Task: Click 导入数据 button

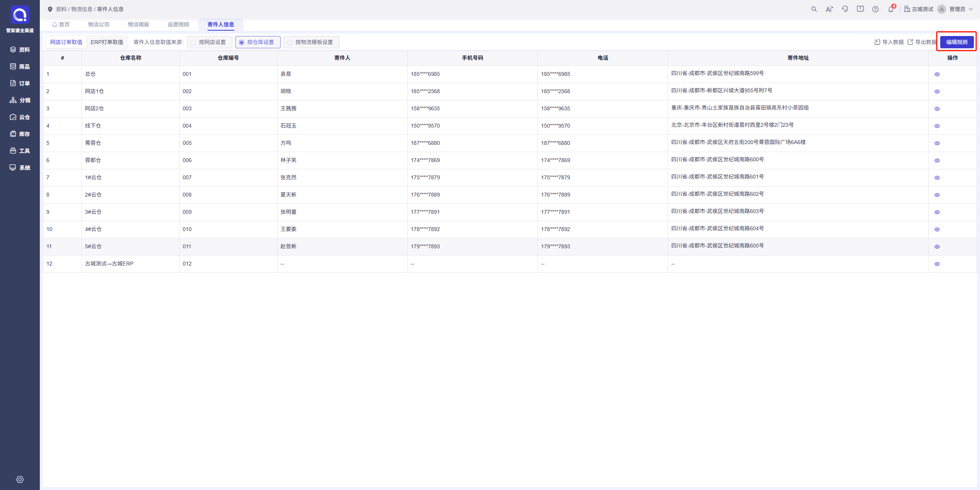Action: pos(889,42)
